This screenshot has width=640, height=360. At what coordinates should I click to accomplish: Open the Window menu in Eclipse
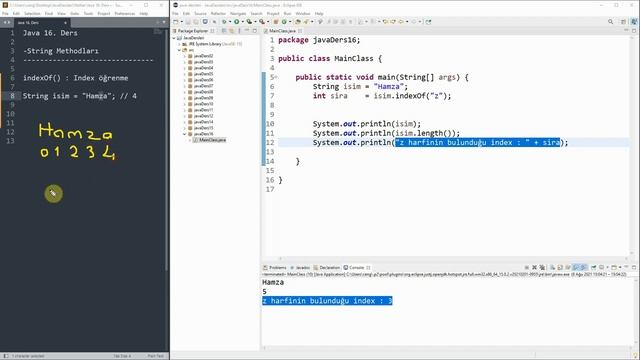[303, 13]
